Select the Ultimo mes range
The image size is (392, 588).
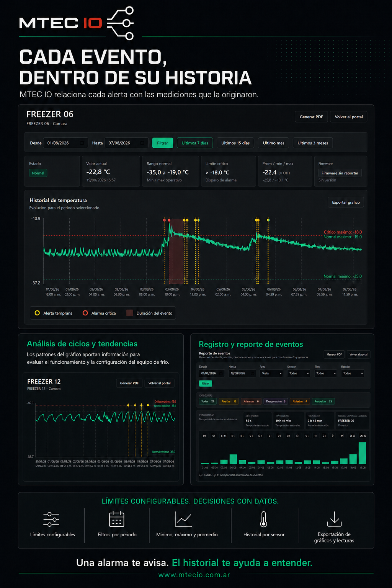(x=274, y=143)
